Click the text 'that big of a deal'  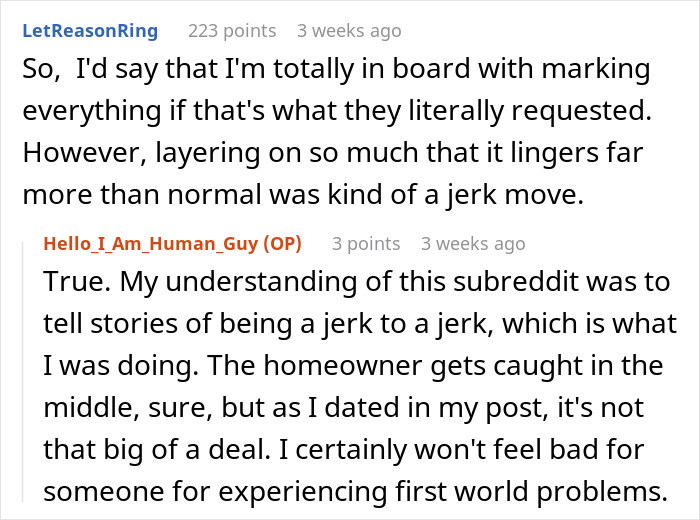pyautogui.click(x=157, y=449)
